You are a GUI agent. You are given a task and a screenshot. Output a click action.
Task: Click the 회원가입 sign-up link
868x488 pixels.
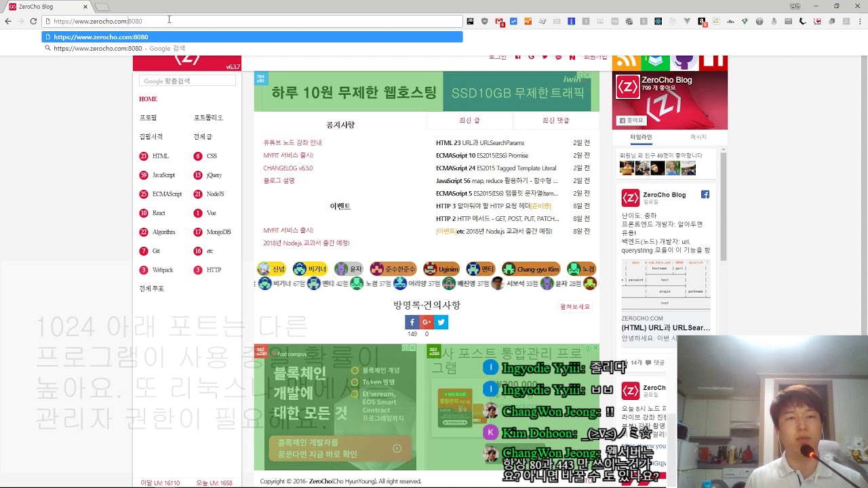(595, 58)
